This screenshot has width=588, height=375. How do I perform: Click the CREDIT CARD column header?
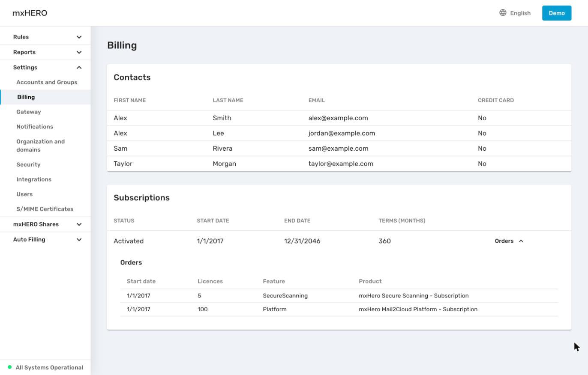tap(496, 100)
